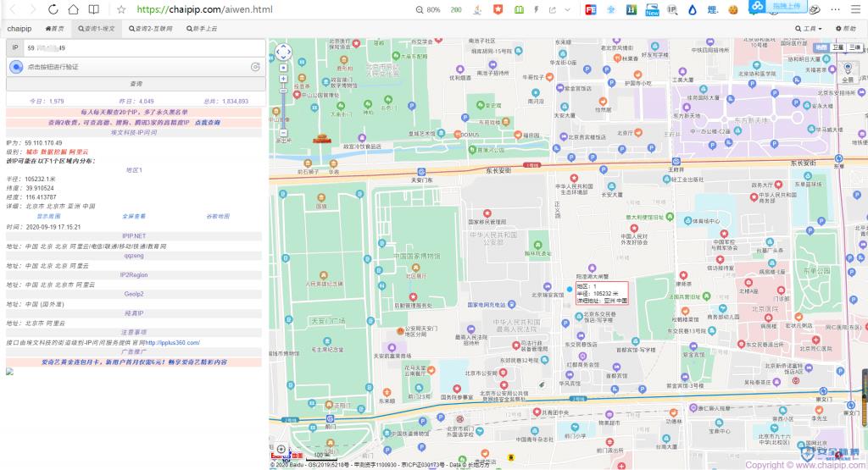868x470 pixels.
Task: Open the snowflake extension icon
Action: (x=611, y=9)
